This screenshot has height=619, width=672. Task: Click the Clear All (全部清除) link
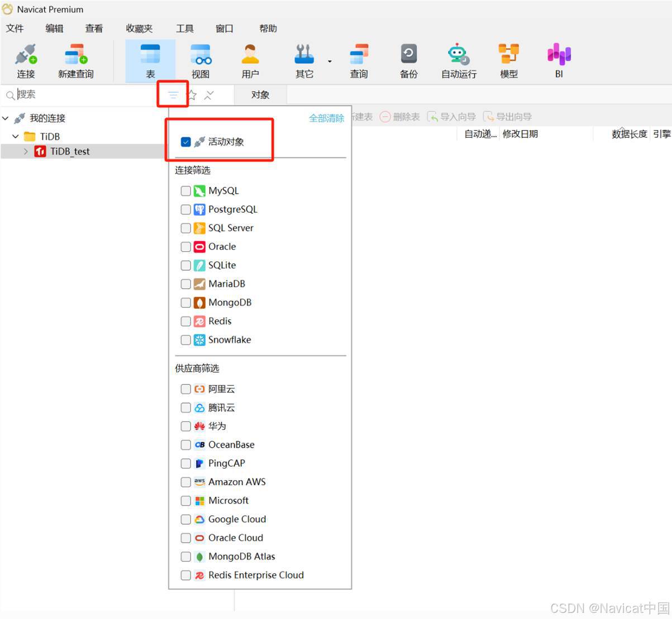point(327,118)
